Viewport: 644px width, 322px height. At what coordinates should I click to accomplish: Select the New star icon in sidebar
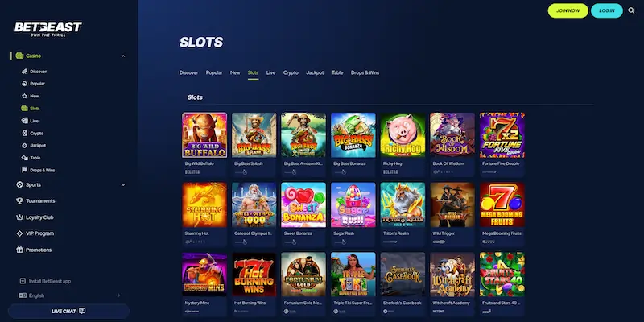pos(24,96)
